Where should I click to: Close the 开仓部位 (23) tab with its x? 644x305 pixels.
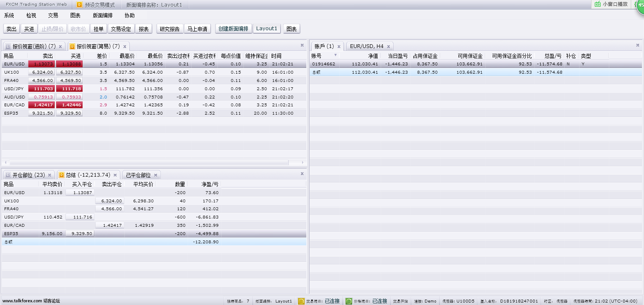tap(50, 175)
